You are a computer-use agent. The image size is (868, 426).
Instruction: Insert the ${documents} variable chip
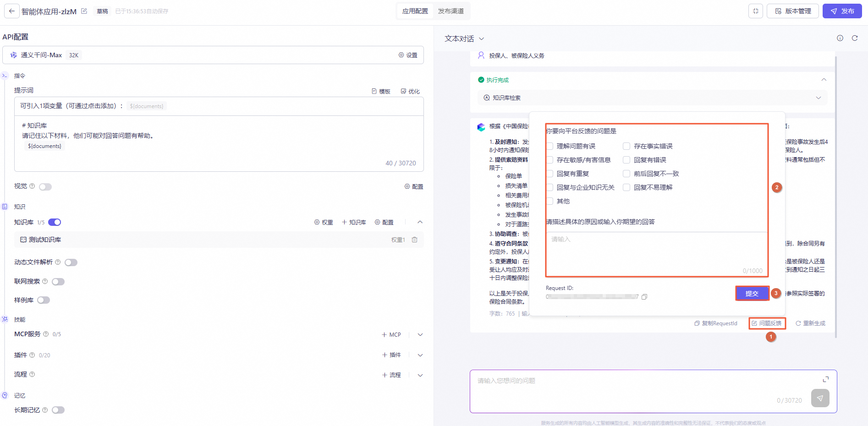point(147,106)
